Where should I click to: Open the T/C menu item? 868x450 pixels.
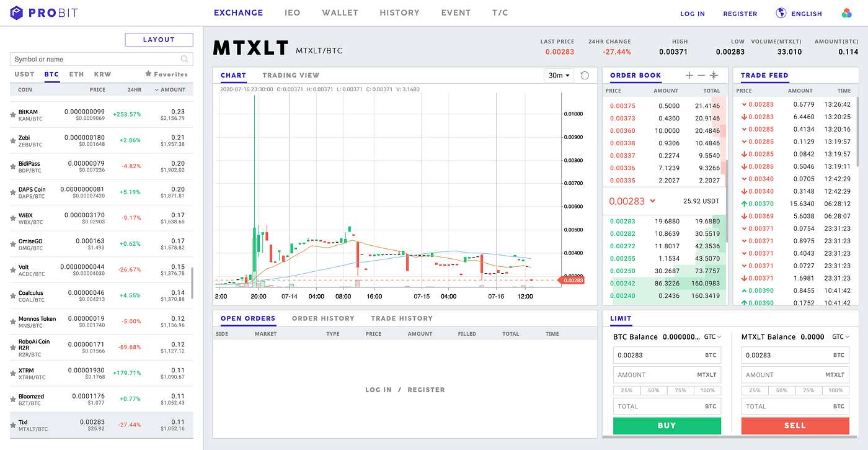pos(500,12)
